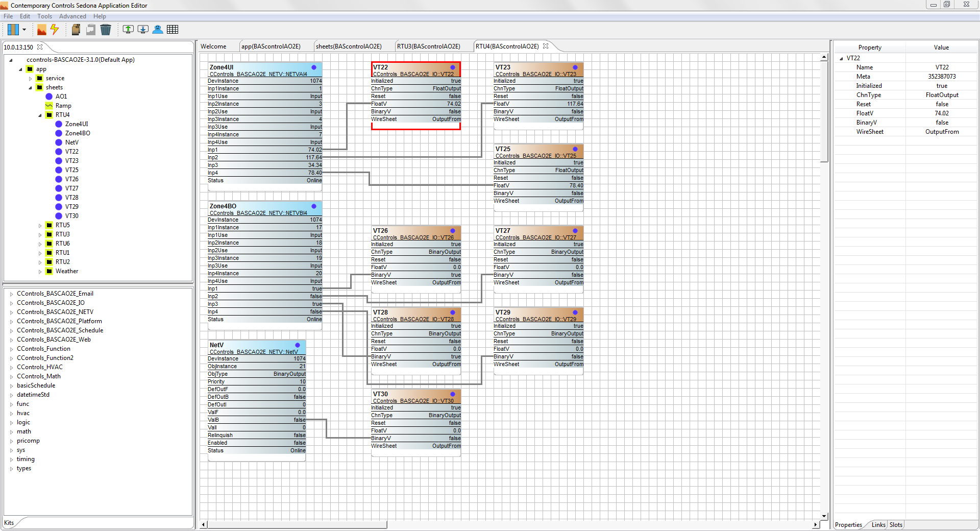Select the RTU3(BAScontrolAO2E) tab
The height and width of the screenshot is (531, 980).
coord(429,46)
